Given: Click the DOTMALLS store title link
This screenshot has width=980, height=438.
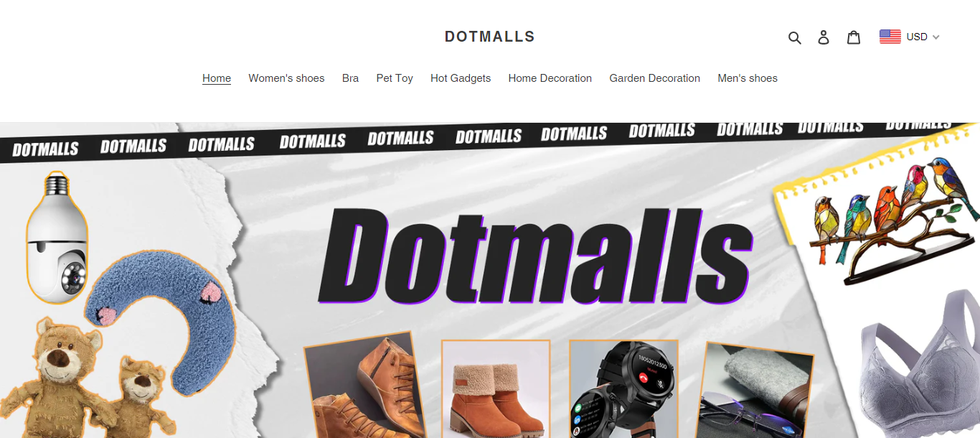Looking at the screenshot, I should pyautogui.click(x=490, y=37).
